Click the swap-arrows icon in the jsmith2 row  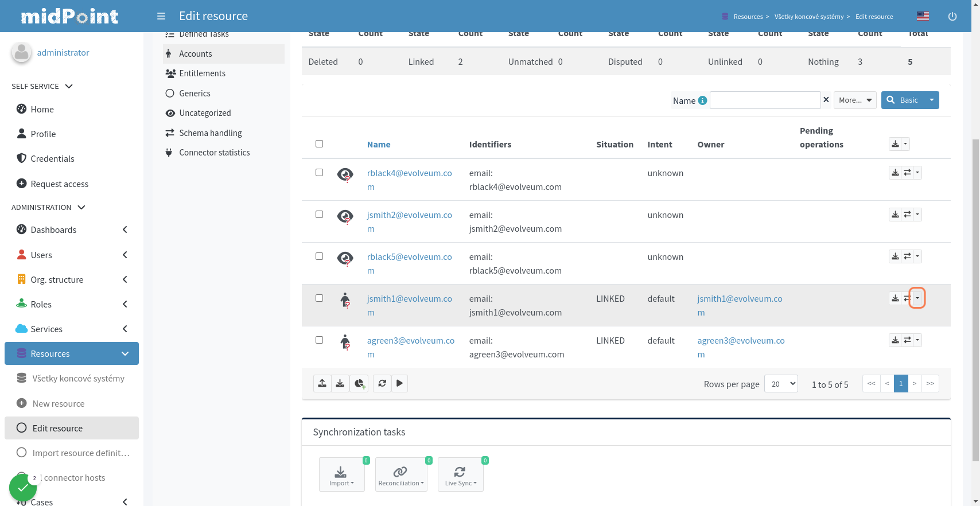pos(907,215)
